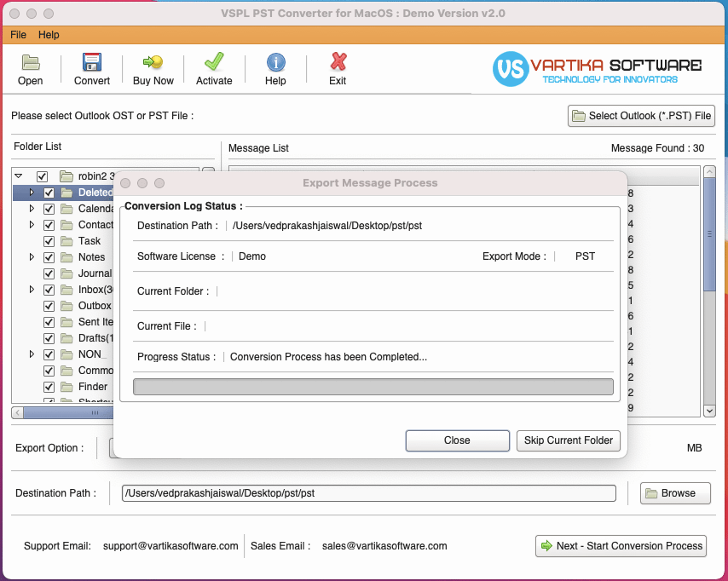Click the dialog's destination path value
This screenshot has height=581, width=728.
click(x=327, y=226)
